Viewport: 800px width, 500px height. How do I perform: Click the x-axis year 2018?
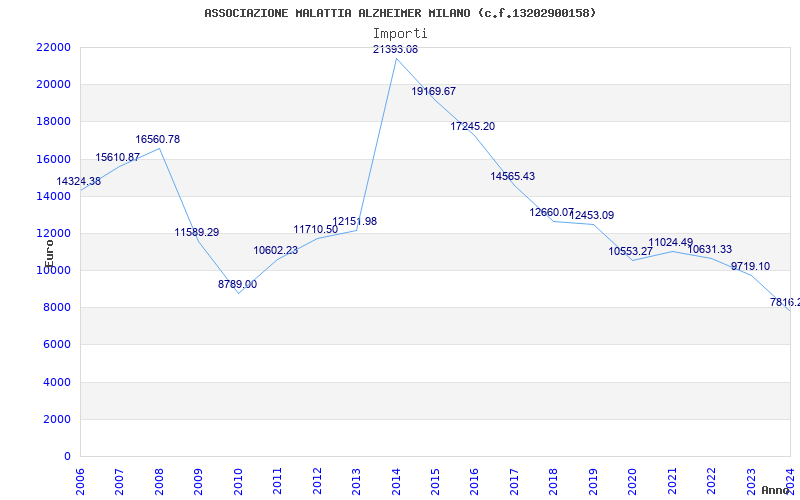coord(554,480)
